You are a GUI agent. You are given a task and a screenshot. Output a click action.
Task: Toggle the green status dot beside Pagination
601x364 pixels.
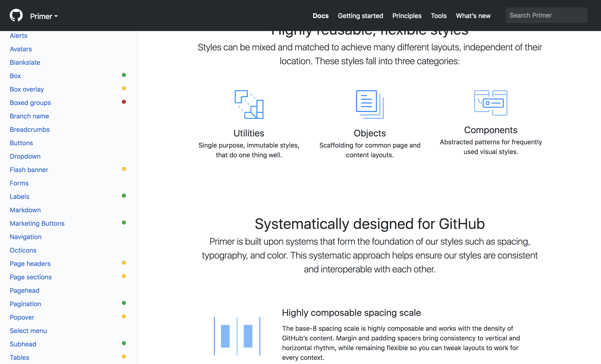pos(124,303)
